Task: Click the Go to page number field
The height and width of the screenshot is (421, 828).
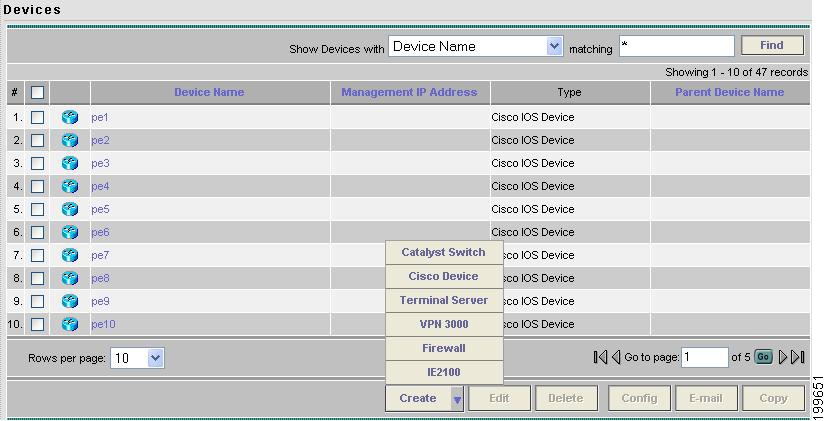Action: [x=704, y=357]
